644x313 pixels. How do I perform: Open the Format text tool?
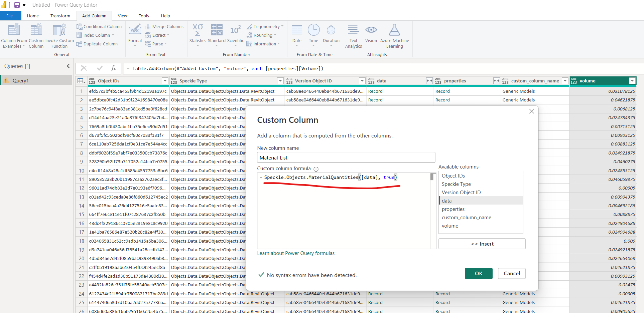(x=135, y=35)
